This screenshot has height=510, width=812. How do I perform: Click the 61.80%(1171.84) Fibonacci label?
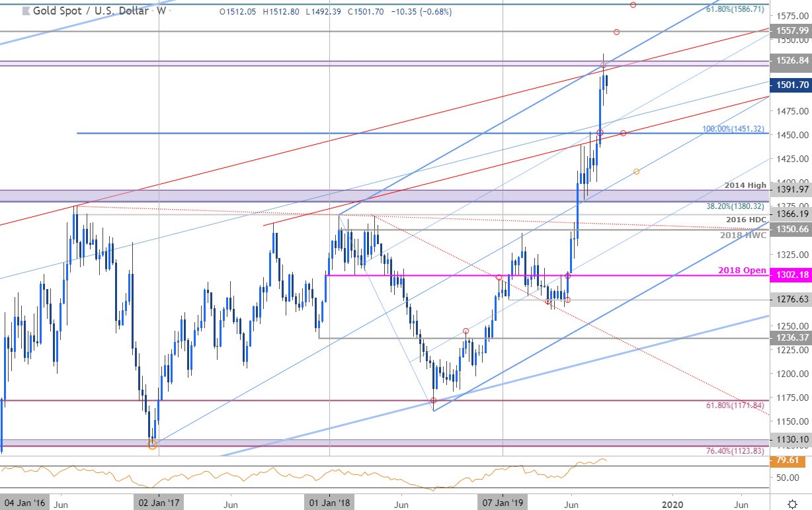coord(734,405)
